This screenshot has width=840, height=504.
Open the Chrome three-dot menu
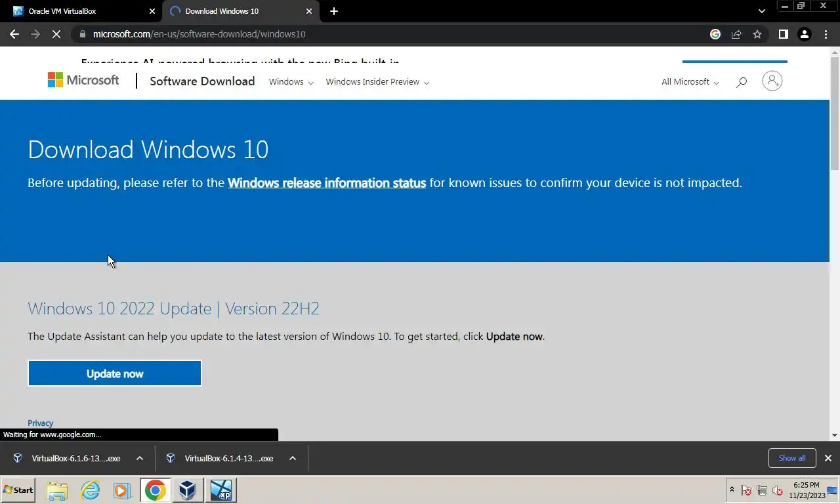coord(826,34)
